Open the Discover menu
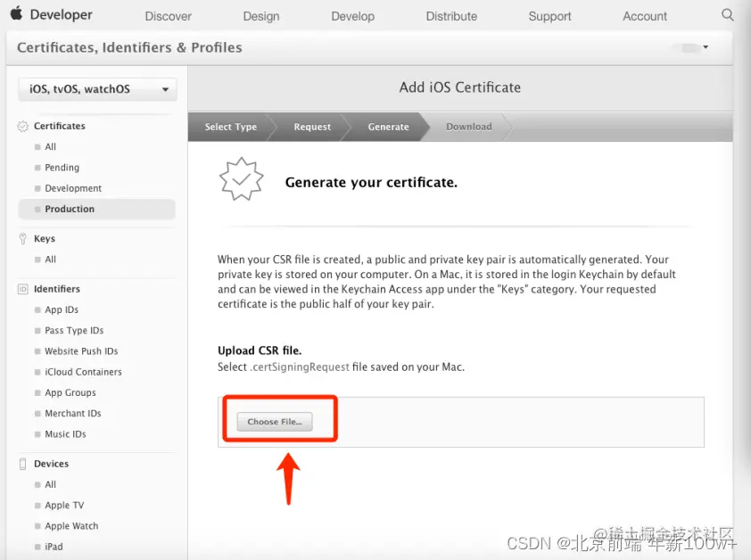This screenshot has width=751, height=560. 168,16
